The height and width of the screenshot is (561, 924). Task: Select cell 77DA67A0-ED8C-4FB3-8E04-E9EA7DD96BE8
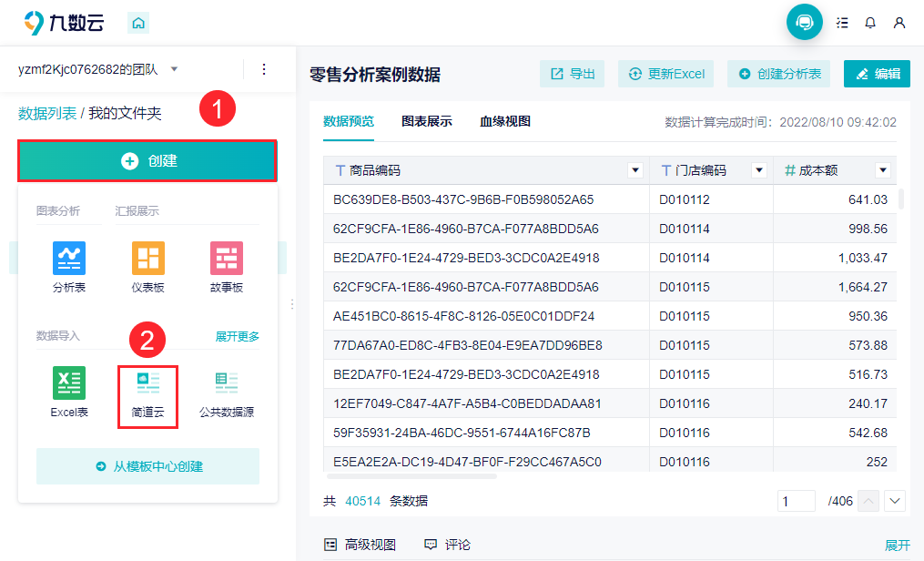click(x=486, y=345)
